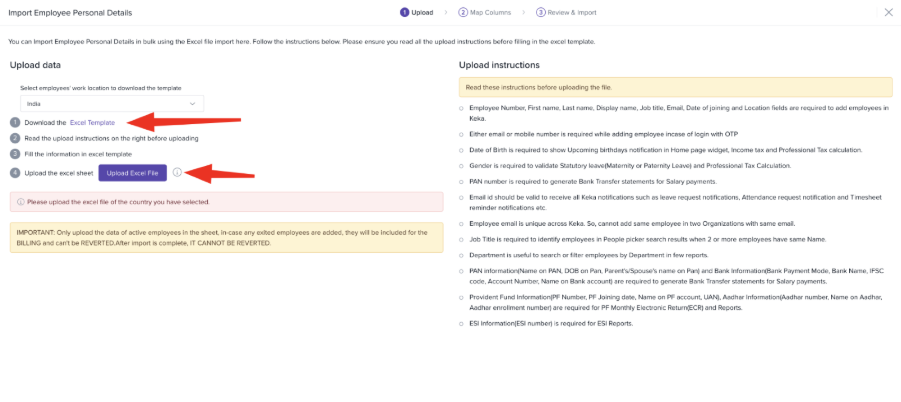901x402 pixels.
Task: Click the step 2 Map Columns circle icon
Action: (463, 13)
